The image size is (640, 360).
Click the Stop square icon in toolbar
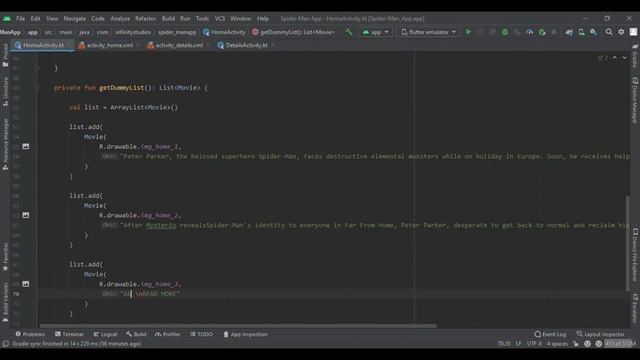pos(554,32)
